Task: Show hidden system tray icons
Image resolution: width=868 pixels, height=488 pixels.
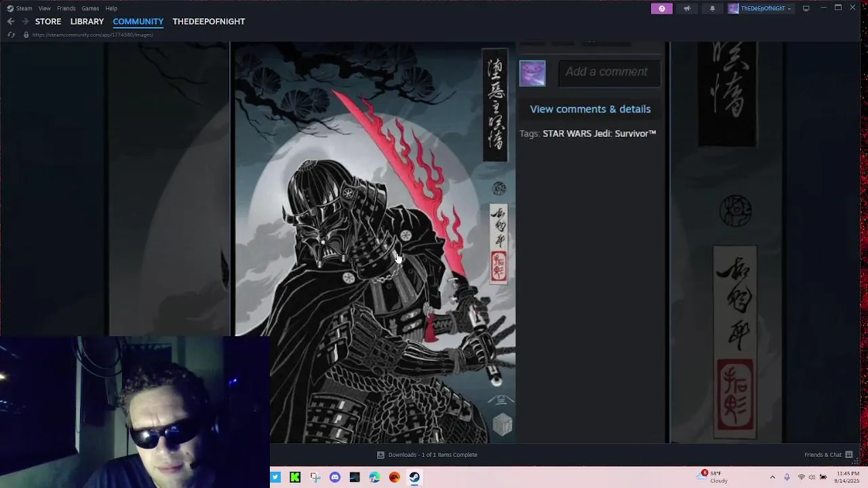Action: pyautogui.click(x=772, y=477)
